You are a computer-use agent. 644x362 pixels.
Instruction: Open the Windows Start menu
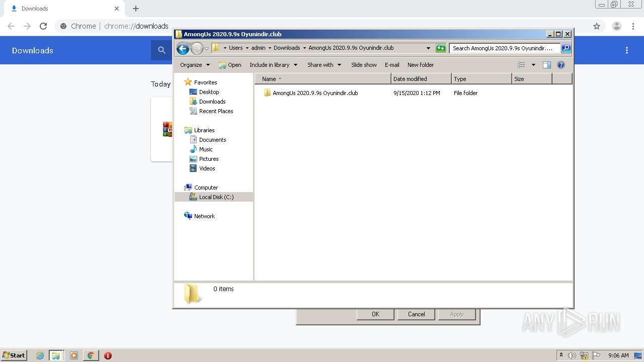pyautogui.click(x=14, y=355)
